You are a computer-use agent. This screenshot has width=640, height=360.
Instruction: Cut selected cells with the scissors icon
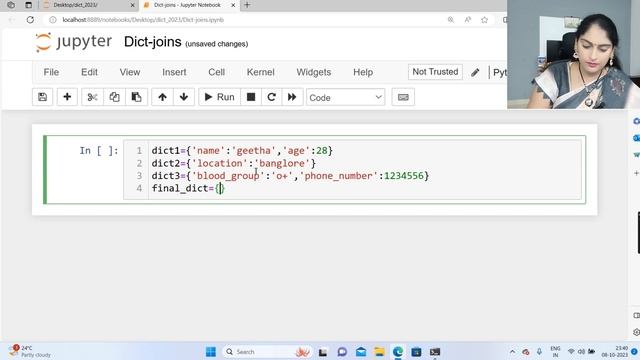[x=92, y=97]
